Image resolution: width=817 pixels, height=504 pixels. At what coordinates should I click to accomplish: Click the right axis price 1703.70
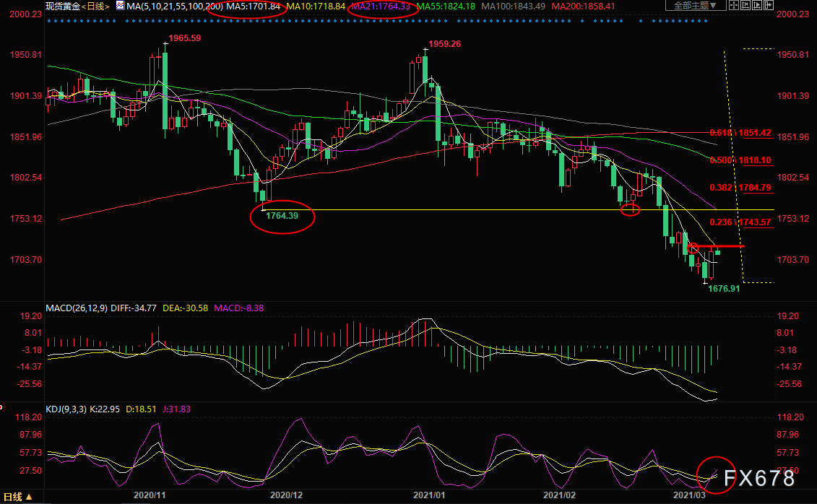tap(793, 260)
